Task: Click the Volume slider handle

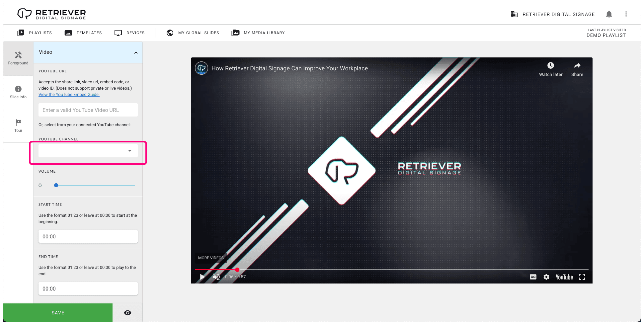Action: [x=56, y=185]
